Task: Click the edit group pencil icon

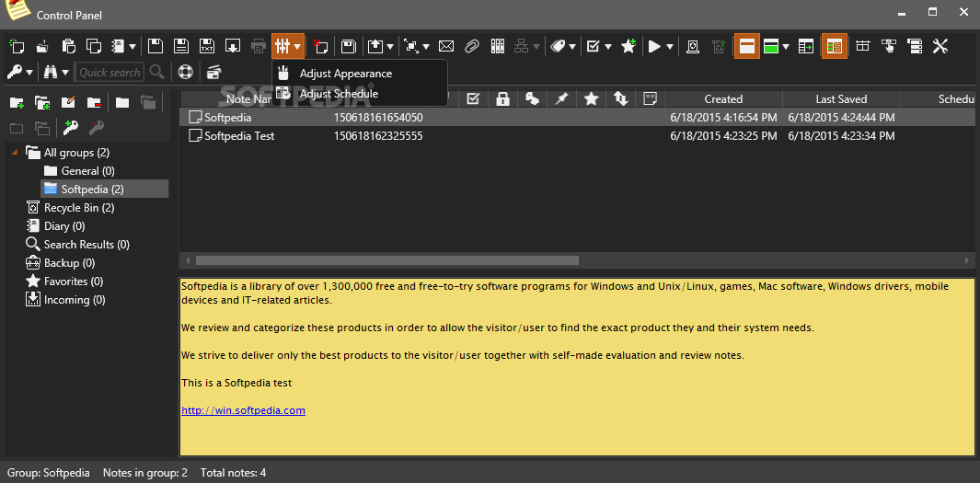Action: [x=68, y=102]
